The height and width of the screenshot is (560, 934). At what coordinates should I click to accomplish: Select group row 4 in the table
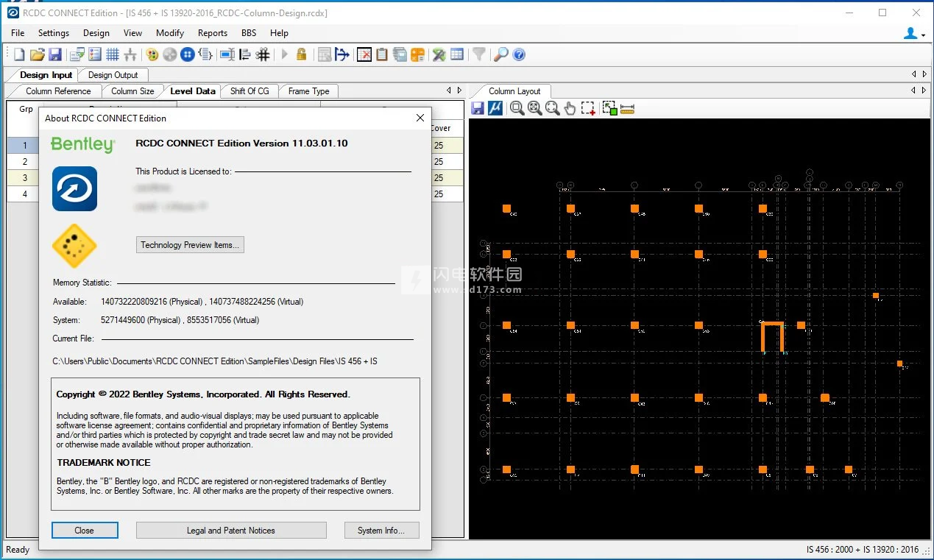click(25, 194)
